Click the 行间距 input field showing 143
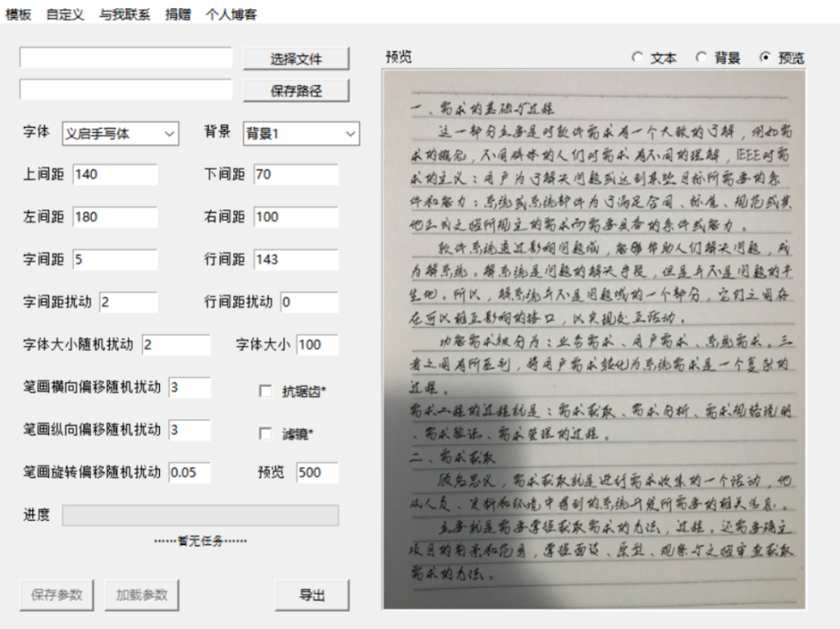This screenshot has width=840, height=629. (x=295, y=260)
